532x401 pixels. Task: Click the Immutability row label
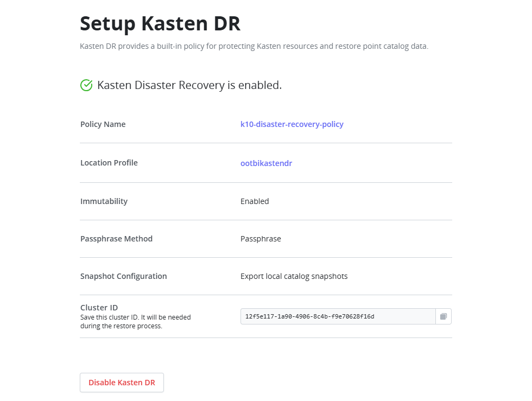104,201
